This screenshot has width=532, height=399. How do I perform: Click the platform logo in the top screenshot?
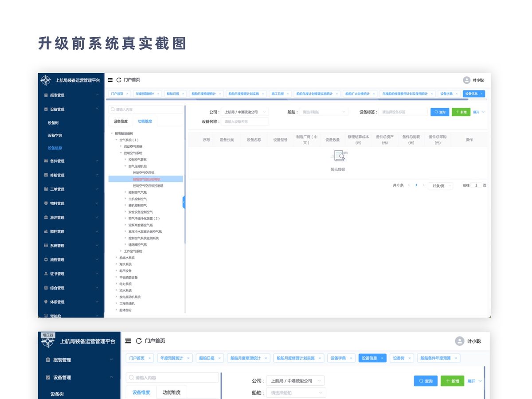[x=46, y=80]
